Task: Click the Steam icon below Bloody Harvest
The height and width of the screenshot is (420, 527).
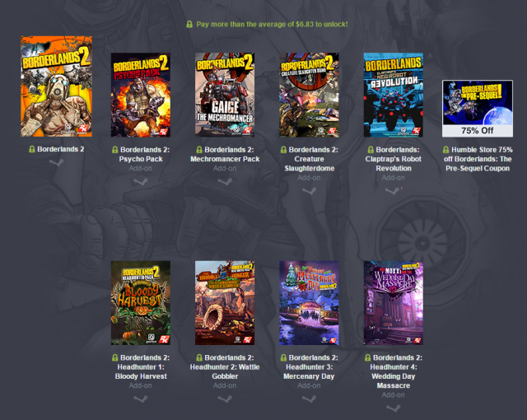Action: point(141,399)
